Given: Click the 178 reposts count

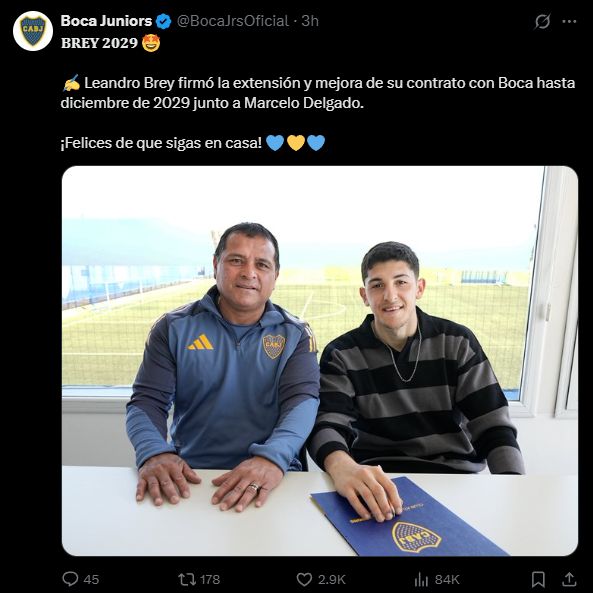Looking at the screenshot, I should point(210,579).
